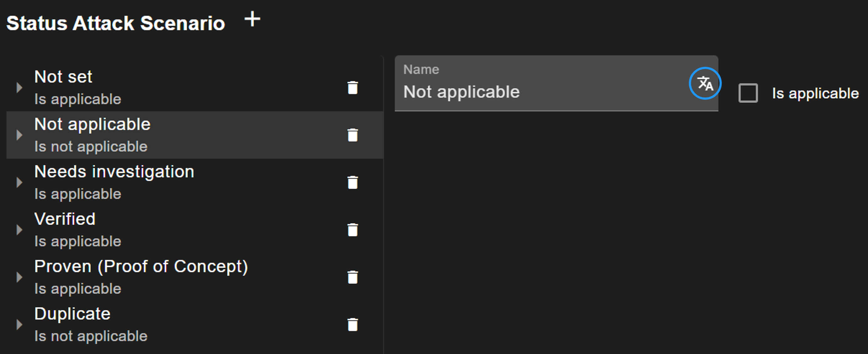Expand the Not applicable entry arrow
This screenshot has width=868, height=354.
pyautogui.click(x=19, y=135)
